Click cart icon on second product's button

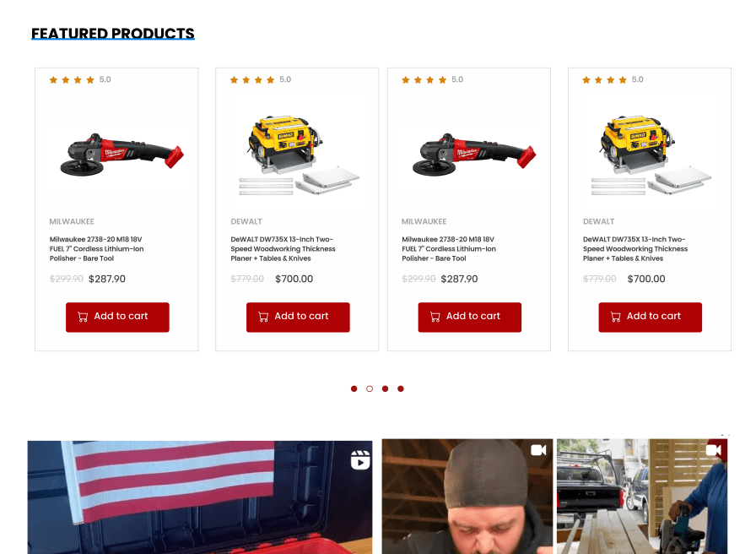click(263, 317)
